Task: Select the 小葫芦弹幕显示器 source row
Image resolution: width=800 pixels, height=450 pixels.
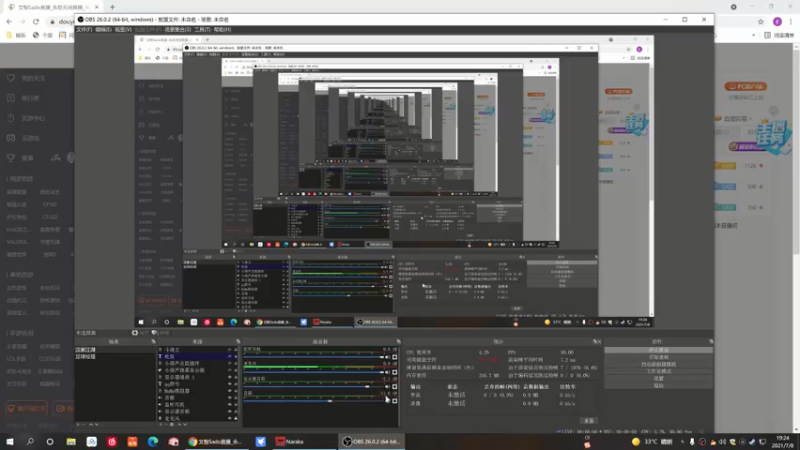Action: coord(198,370)
